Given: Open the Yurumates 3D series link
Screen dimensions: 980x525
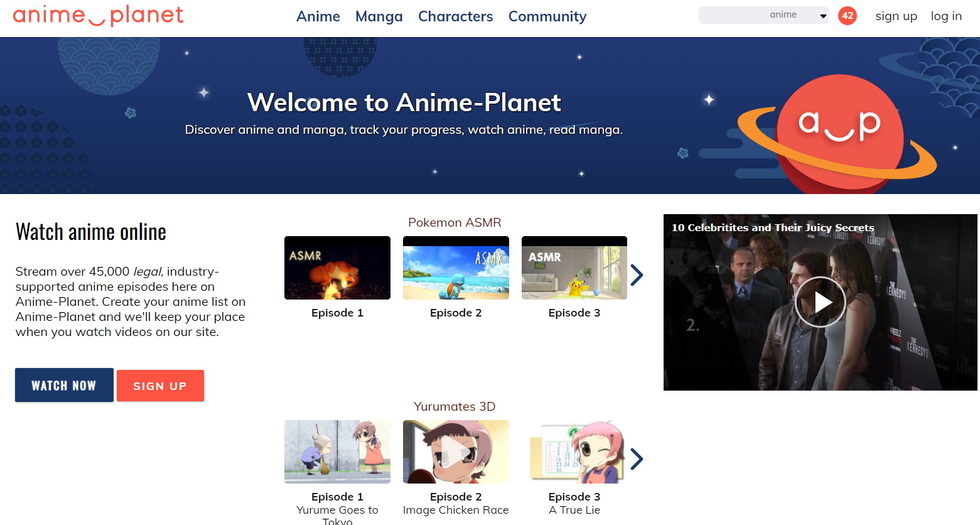Looking at the screenshot, I should tap(454, 406).
